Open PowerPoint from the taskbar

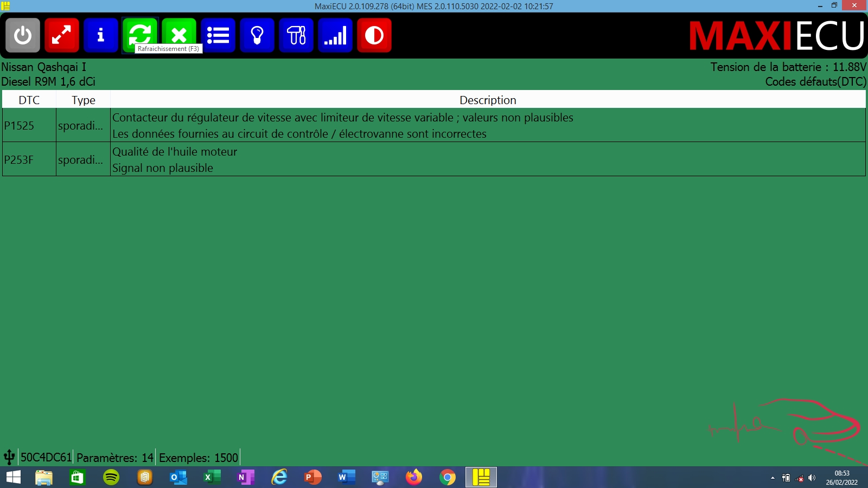pyautogui.click(x=313, y=477)
